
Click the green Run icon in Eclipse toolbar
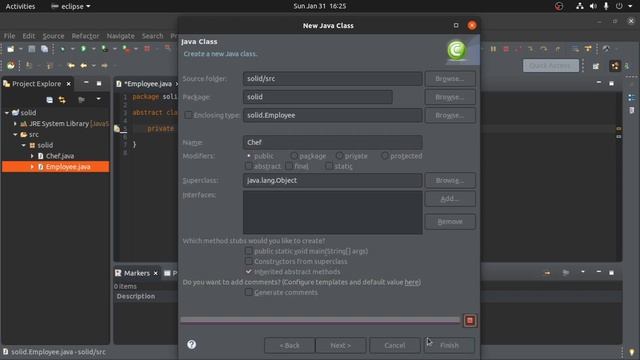83,49
